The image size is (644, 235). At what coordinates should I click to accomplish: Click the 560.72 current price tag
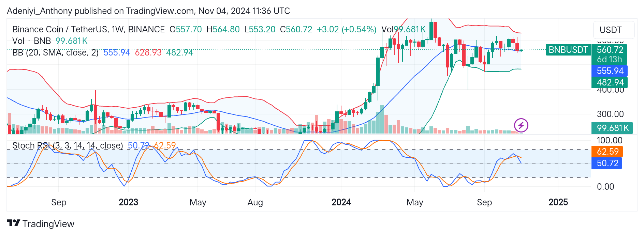[610, 50]
